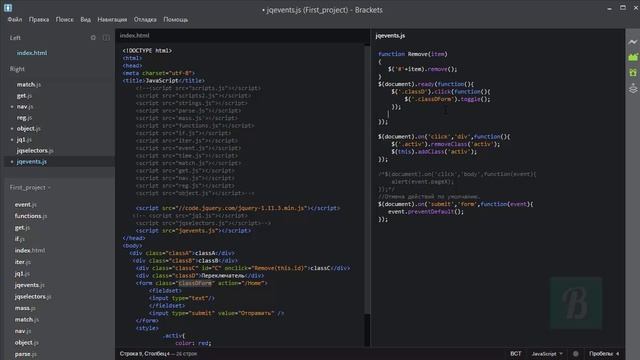Open the Вид menu
Image resolution: width=640 pixels, height=360 pixels.
[x=85, y=20]
